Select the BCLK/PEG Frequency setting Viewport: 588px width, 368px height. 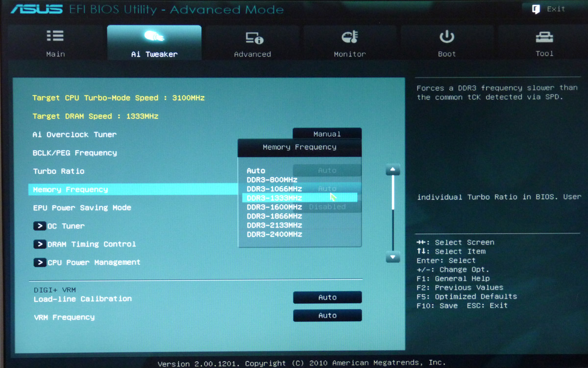(x=74, y=153)
